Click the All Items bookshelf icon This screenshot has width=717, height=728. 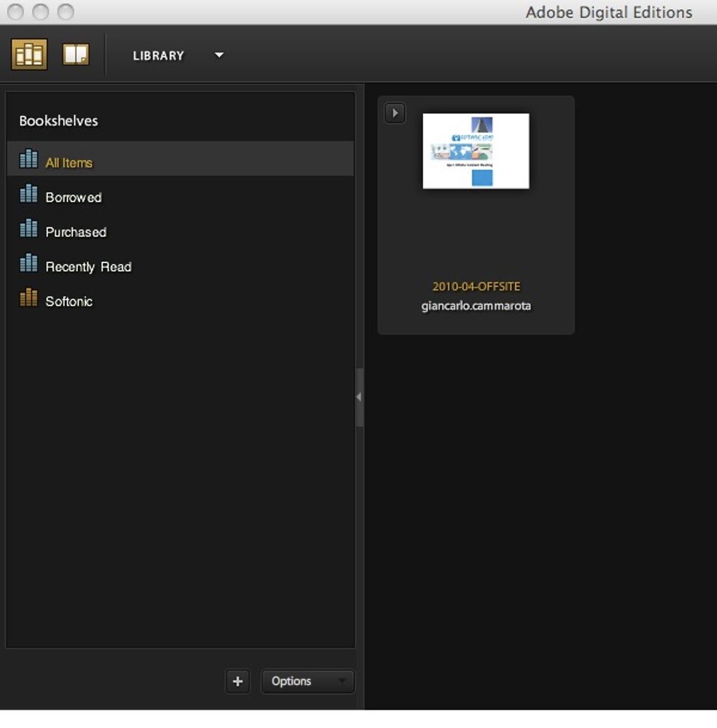coord(29,158)
